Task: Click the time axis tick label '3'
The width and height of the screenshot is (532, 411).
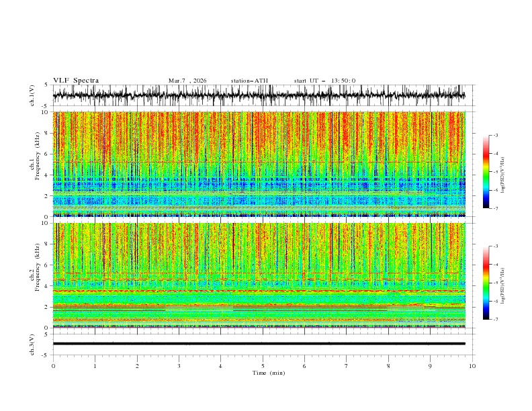Action: [179, 366]
